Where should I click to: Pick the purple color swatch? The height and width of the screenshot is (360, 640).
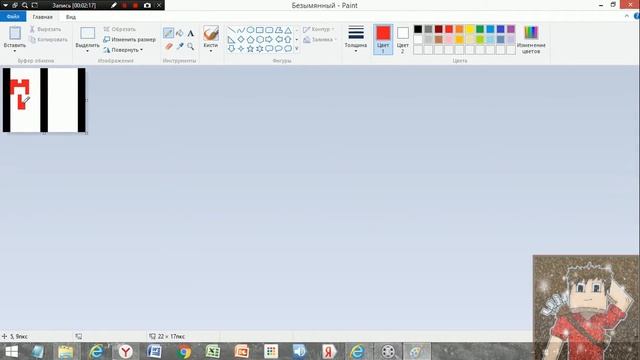(x=511, y=29)
